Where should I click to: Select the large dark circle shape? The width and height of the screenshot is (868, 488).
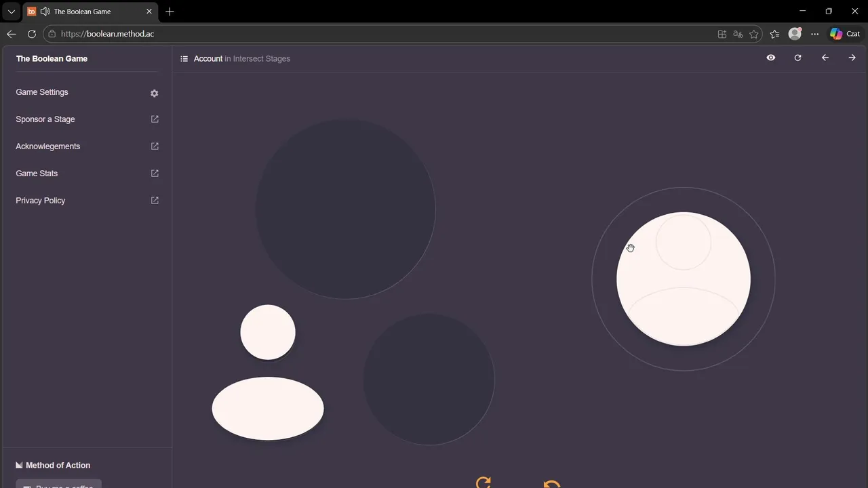(x=345, y=209)
